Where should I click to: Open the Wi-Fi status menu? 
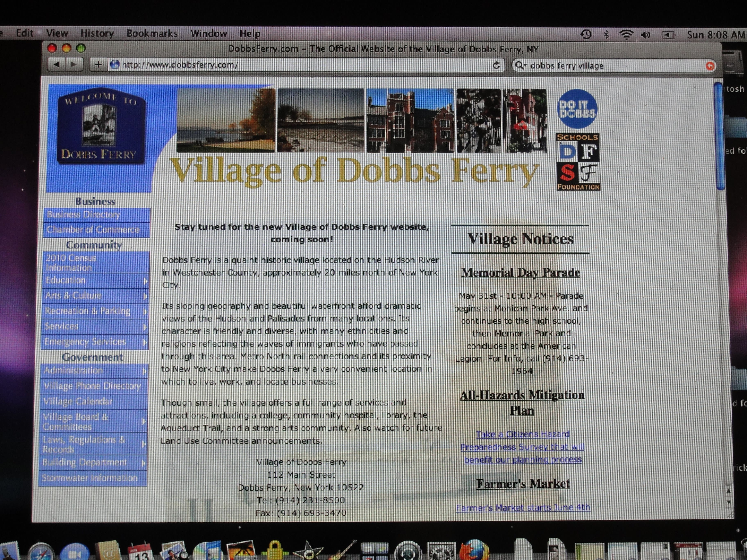click(x=626, y=35)
